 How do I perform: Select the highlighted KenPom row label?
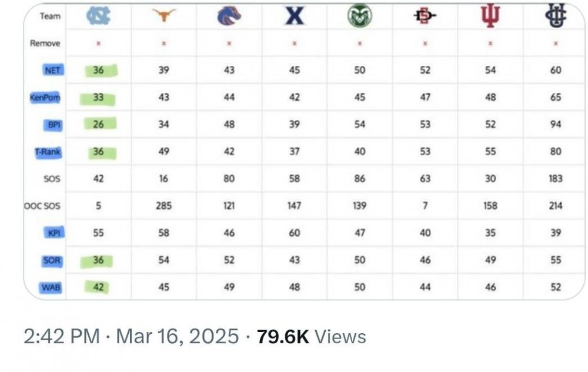point(45,98)
